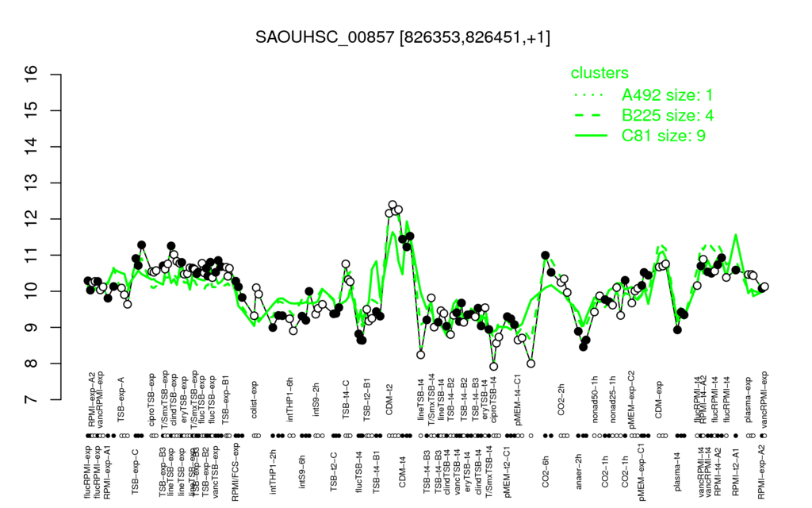Click y-axis tick label 16
This screenshot has height=508, width=812.
(x=32, y=74)
